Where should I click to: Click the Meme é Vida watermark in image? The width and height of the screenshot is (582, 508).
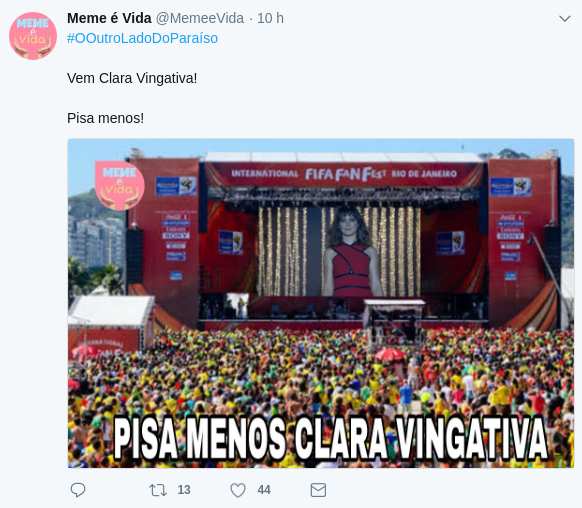coord(120,186)
